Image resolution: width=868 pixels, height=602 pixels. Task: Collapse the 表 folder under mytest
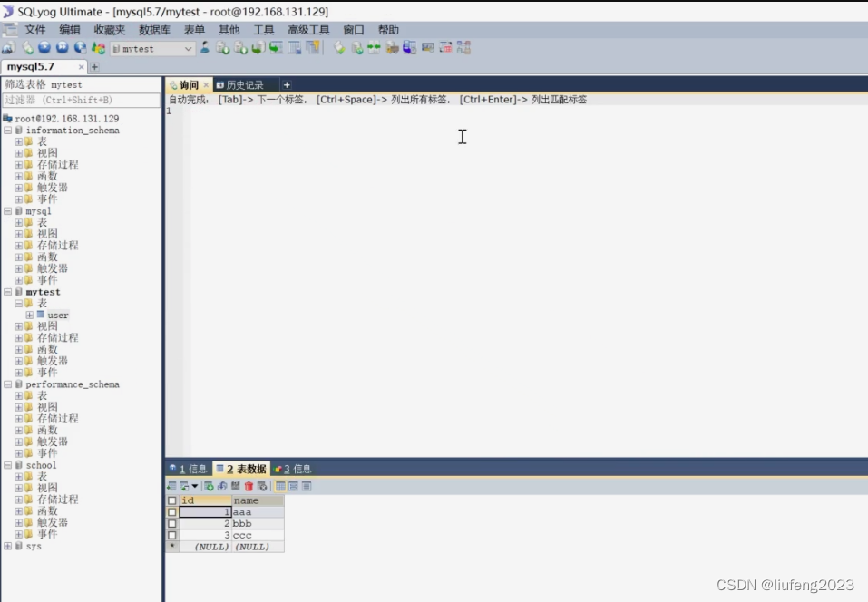pyautogui.click(x=19, y=304)
